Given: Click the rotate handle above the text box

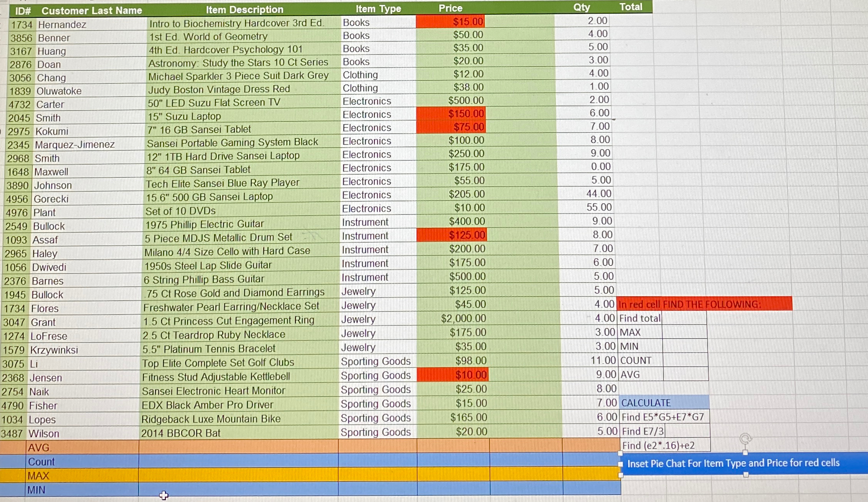Looking at the screenshot, I should (x=745, y=439).
